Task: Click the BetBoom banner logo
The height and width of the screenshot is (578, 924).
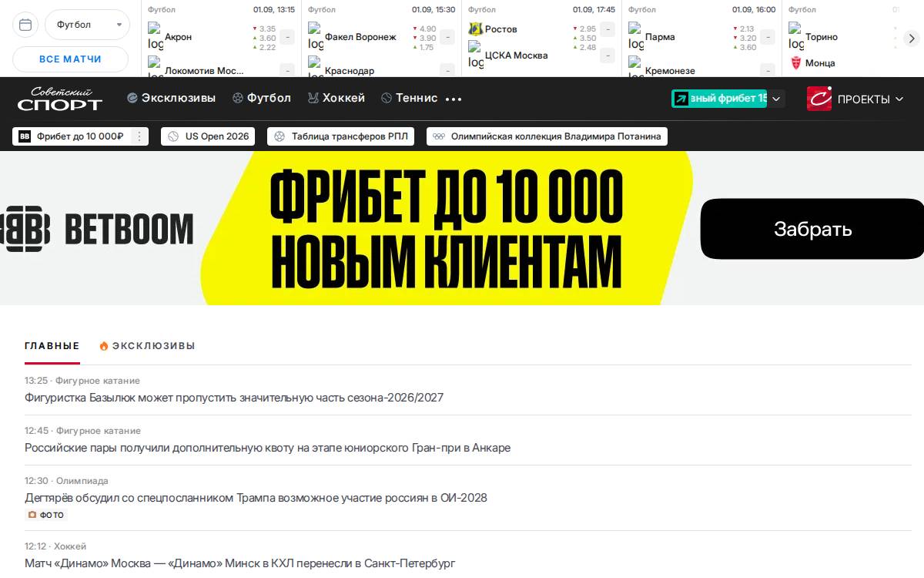Action: pyautogui.click(x=97, y=229)
